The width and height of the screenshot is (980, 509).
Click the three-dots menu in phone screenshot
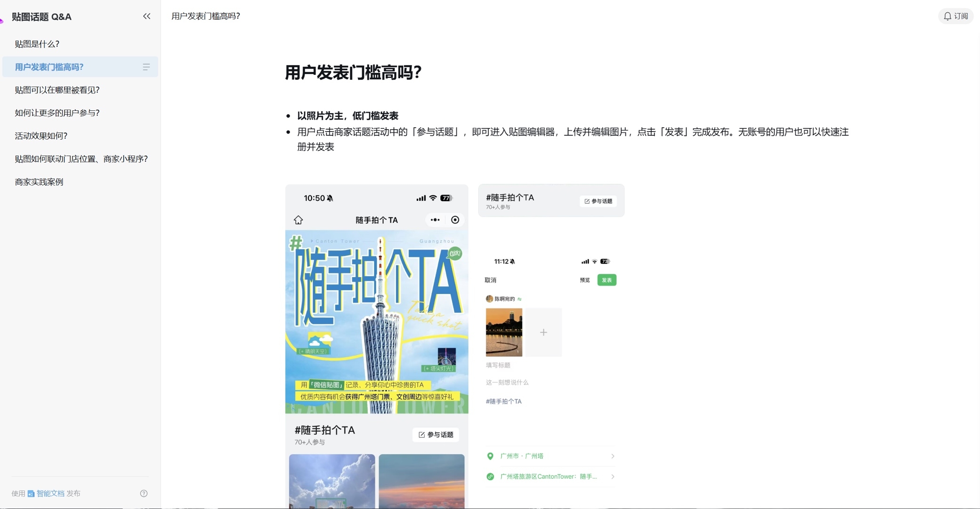coord(435,220)
